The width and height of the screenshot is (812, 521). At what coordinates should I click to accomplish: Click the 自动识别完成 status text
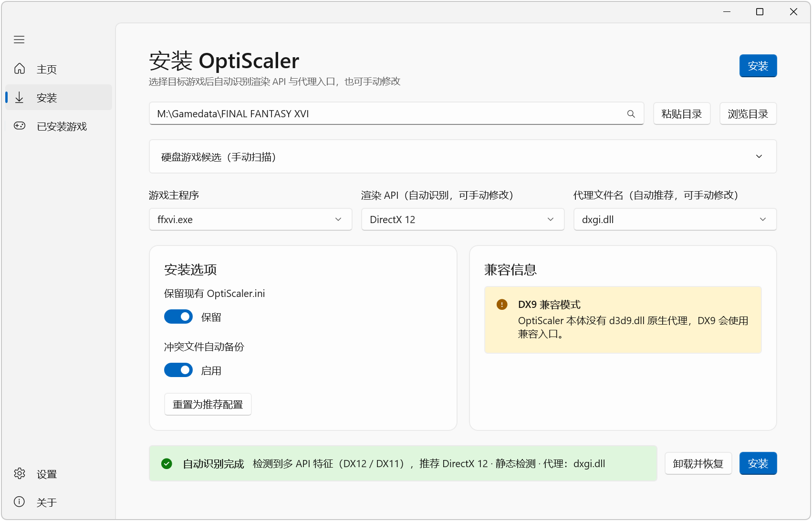[x=213, y=464]
